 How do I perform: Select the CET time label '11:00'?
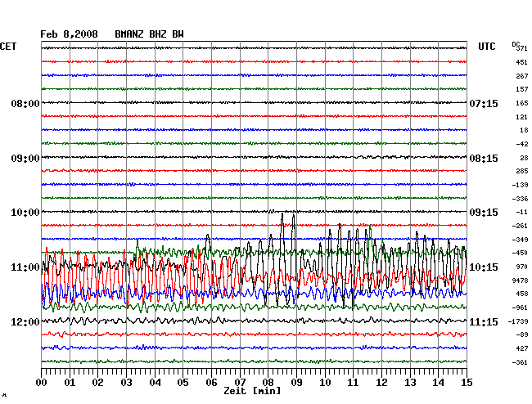(25, 267)
